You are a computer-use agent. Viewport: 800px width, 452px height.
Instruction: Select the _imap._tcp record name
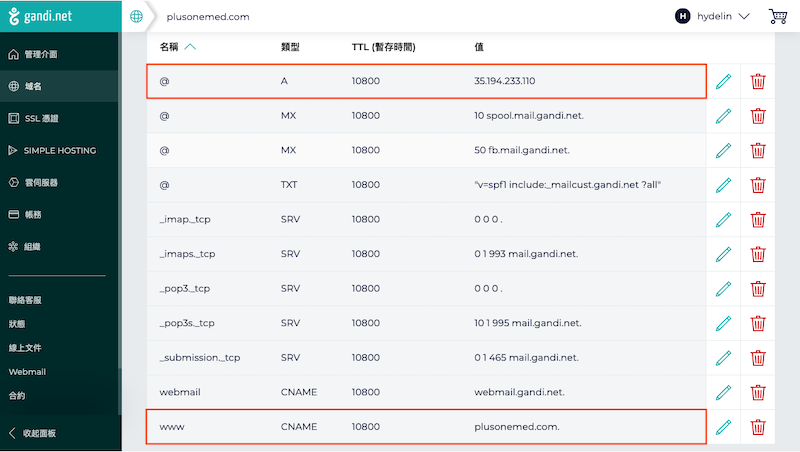pos(185,219)
